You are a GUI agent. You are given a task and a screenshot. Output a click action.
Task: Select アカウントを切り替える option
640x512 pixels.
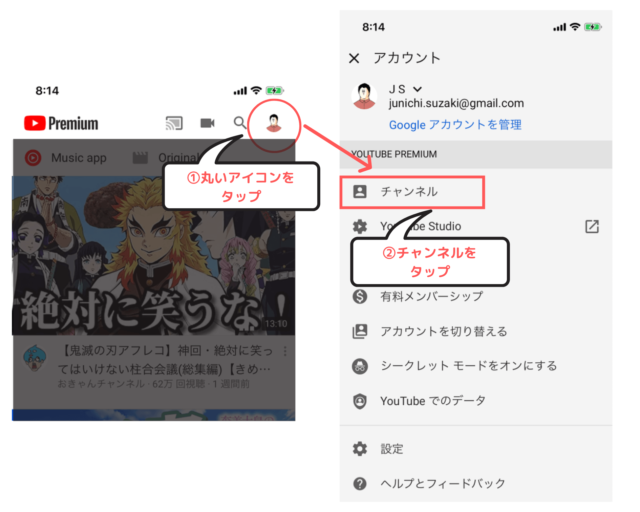443,331
